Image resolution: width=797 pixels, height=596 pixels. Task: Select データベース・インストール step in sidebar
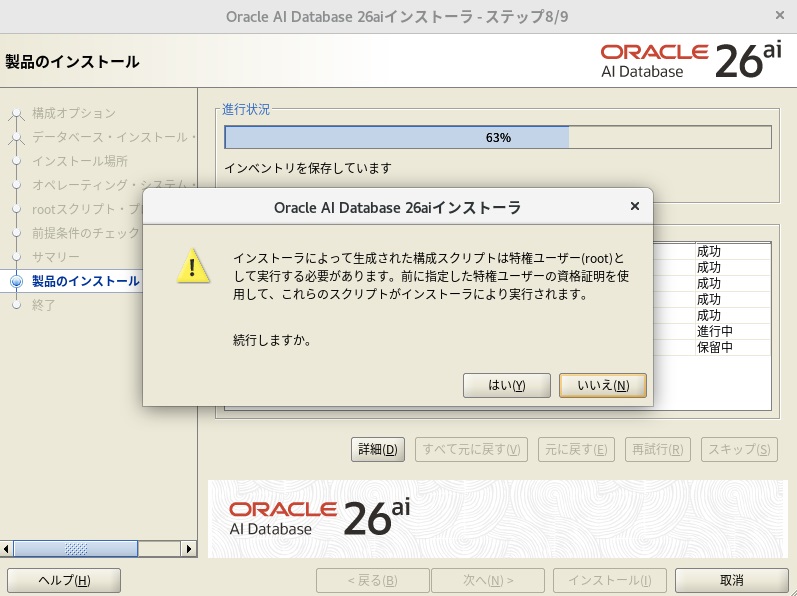tap(114, 137)
